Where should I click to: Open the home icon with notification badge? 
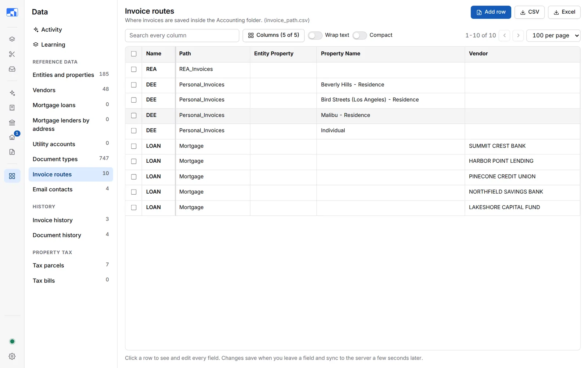(x=12, y=137)
